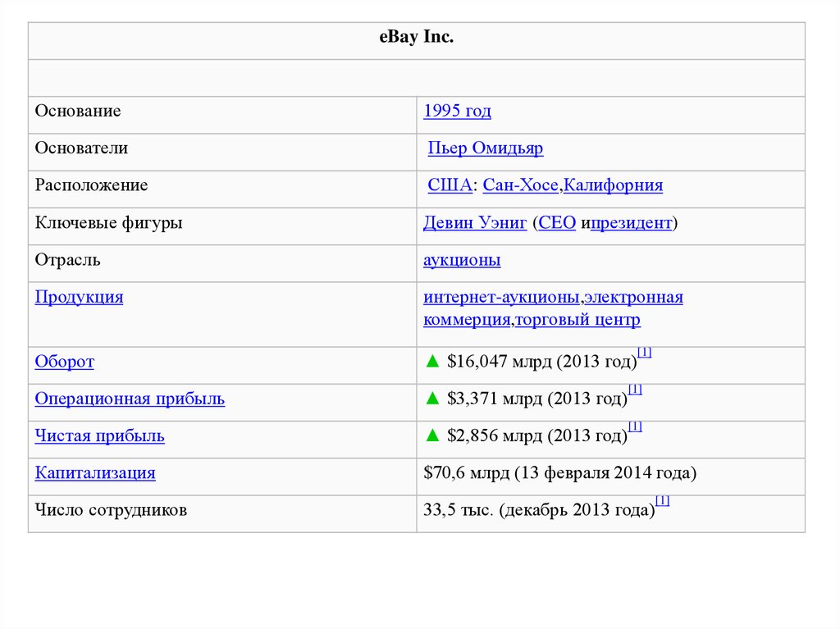
Task: Open the Пьер Омидьяр founder link
Action: [x=486, y=148]
